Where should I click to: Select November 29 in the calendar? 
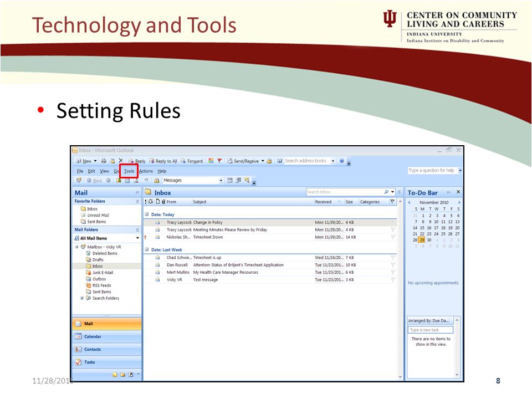pyautogui.click(x=422, y=240)
